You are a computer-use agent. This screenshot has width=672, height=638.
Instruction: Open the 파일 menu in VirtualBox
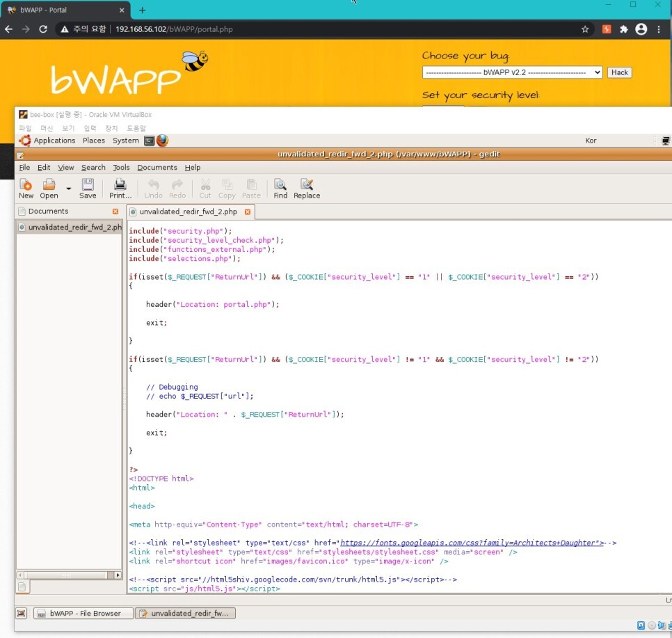tap(25, 128)
